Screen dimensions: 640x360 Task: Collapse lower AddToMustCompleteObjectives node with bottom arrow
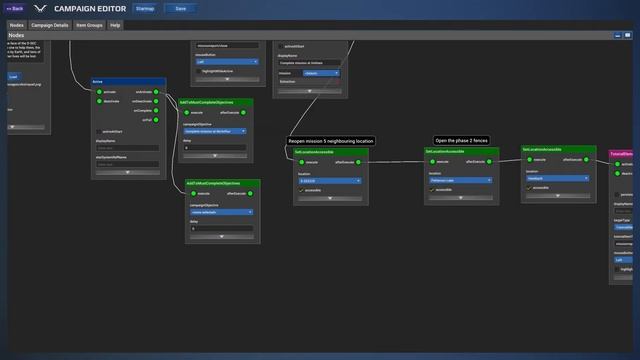222,237
